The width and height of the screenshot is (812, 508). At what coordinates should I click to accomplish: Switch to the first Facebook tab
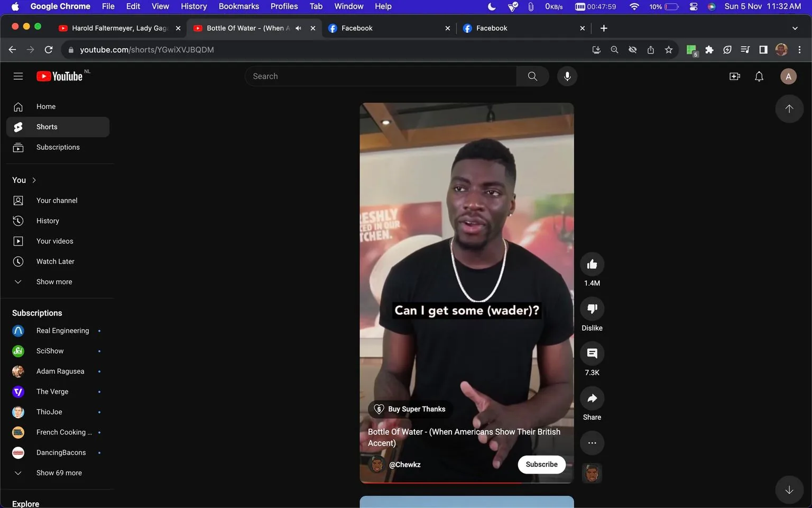[x=357, y=28]
